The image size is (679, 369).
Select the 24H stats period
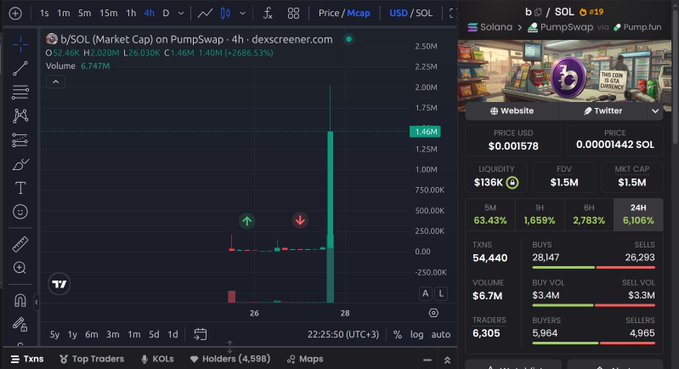[x=638, y=214]
